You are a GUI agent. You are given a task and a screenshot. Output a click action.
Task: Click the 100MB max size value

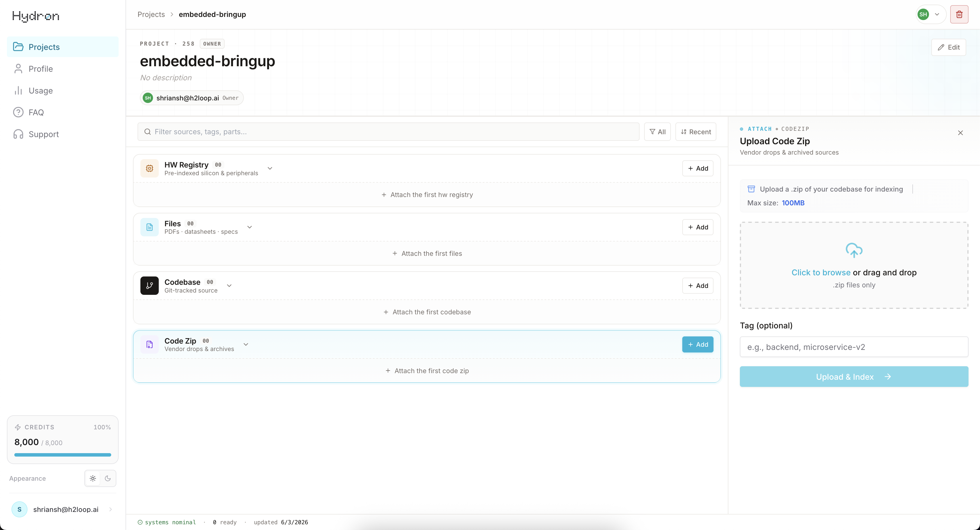tap(793, 202)
